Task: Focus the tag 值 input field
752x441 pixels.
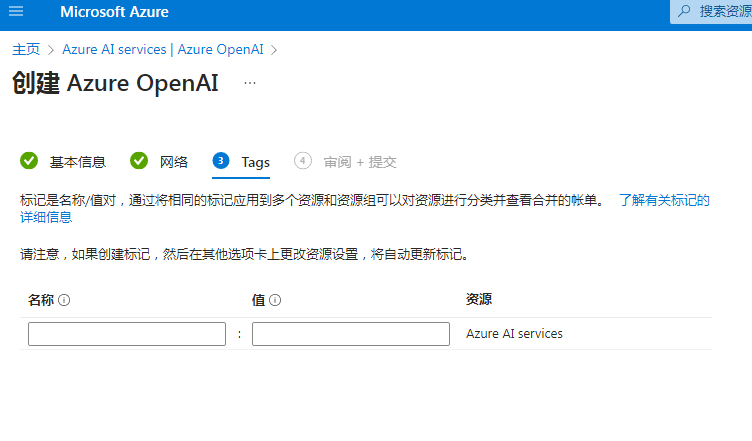Action: (351, 334)
